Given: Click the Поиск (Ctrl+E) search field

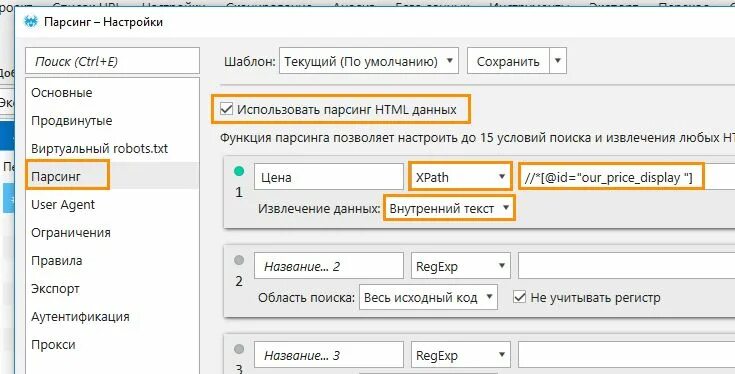Looking at the screenshot, I should pyautogui.click(x=112, y=60).
